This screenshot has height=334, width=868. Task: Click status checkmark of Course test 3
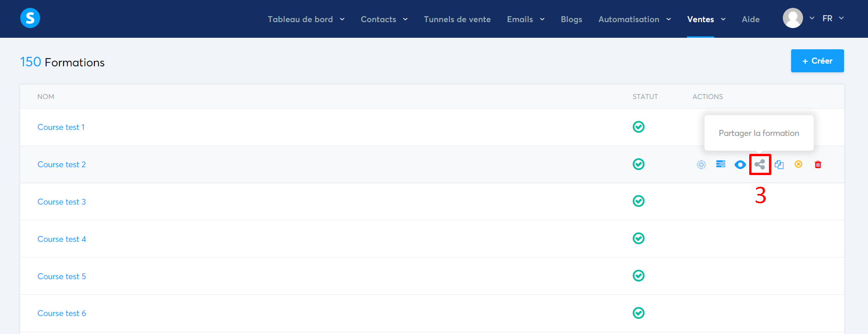(638, 201)
